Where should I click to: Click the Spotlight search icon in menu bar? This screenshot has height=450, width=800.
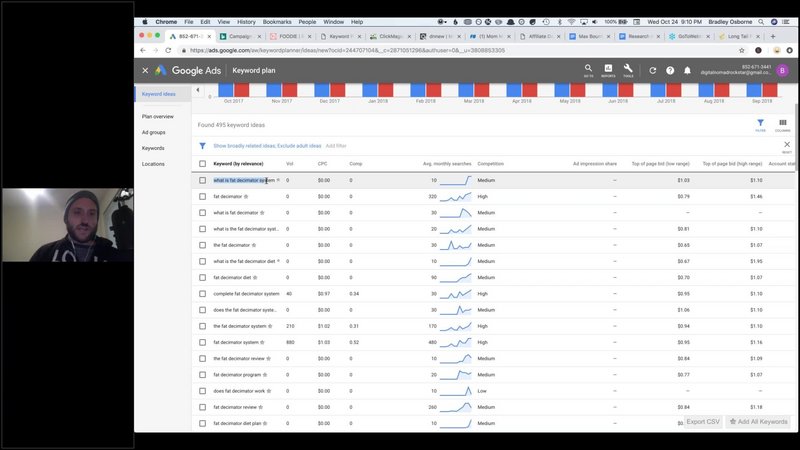coord(761,22)
